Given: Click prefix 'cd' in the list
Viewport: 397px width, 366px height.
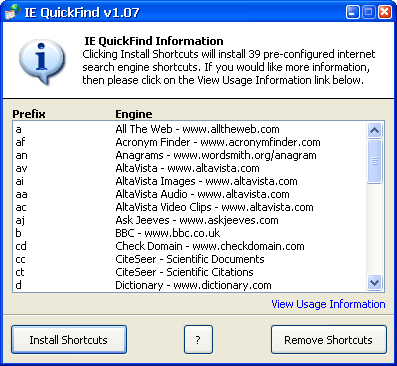Looking at the screenshot, I should (x=21, y=246).
